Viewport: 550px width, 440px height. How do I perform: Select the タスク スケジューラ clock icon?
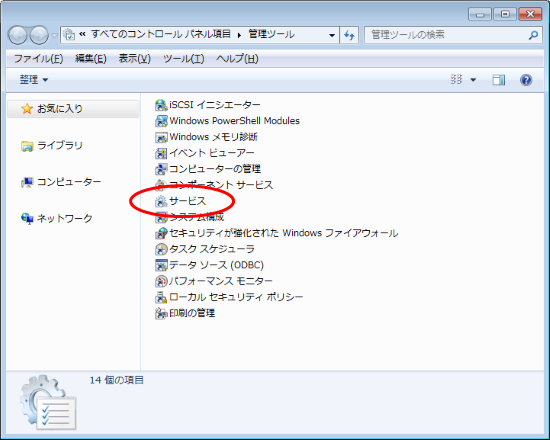coord(161,249)
